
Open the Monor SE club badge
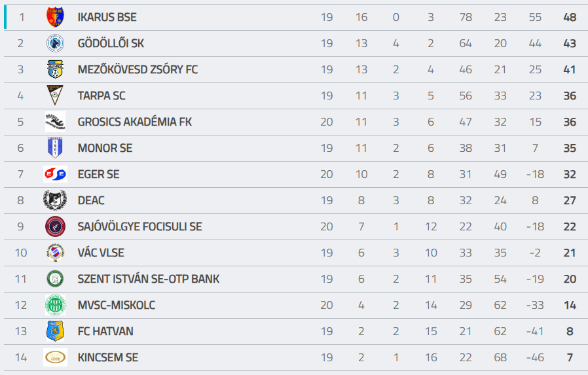point(55,148)
